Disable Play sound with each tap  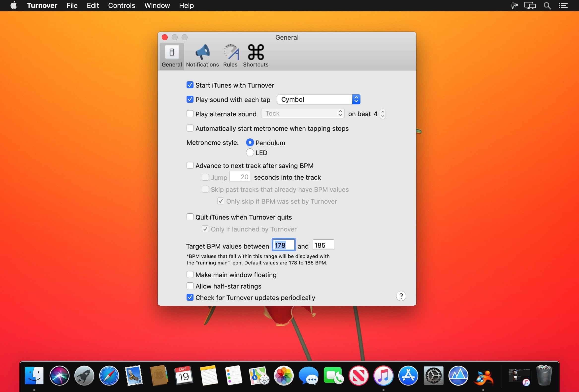[190, 99]
